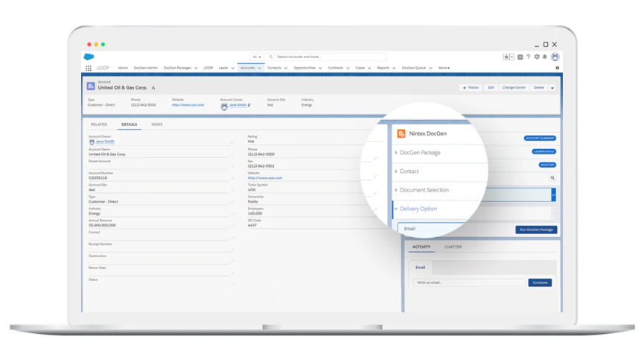Click the Jane Smith avatar in highlights panel
This screenshot has width=644, height=360.
pos(224,107)
